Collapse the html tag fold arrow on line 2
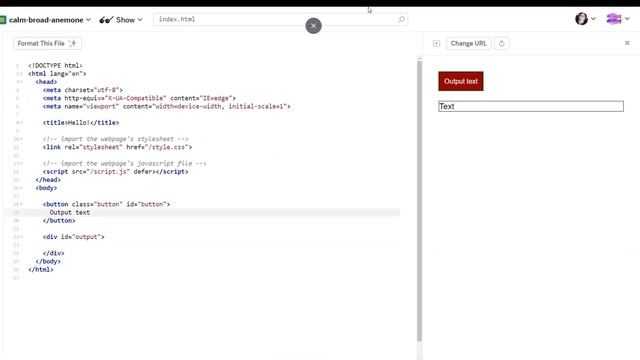This screenshot has height=360, width=640. (21, 74)
